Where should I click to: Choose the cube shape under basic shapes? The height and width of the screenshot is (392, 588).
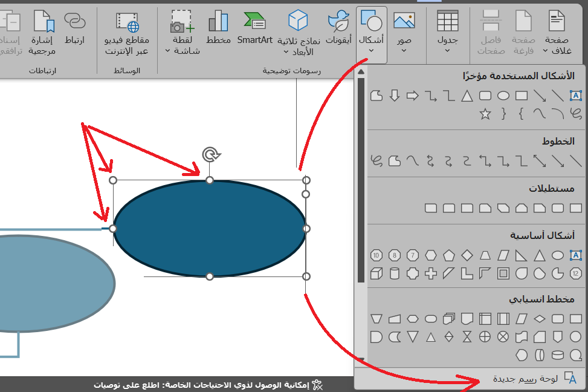(376, 273)
